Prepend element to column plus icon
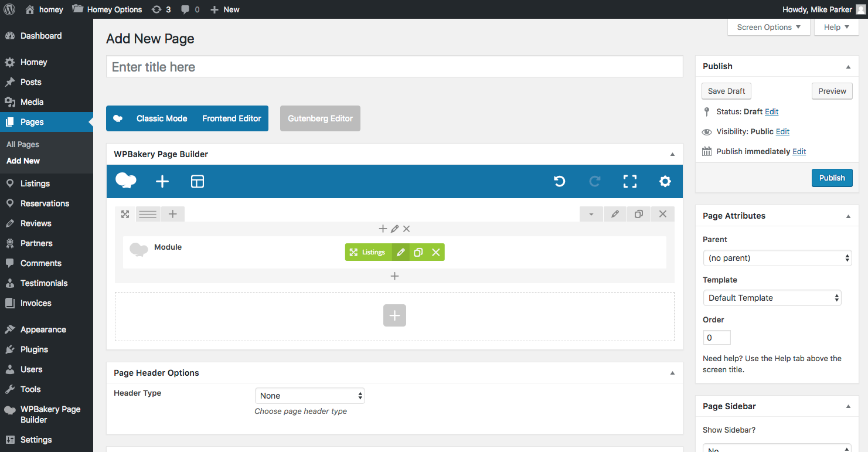This screenshot has height=452, width=868. click(x=383, y=229)
